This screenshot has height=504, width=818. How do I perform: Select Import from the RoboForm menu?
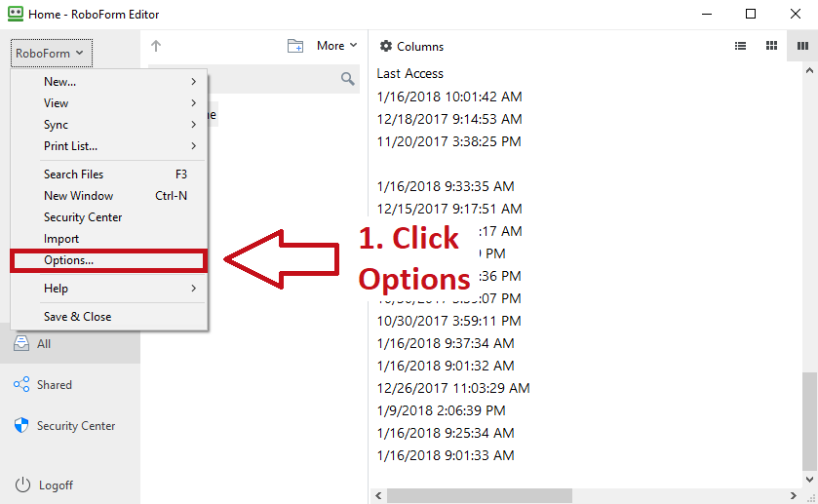click(x=61, y=239)
